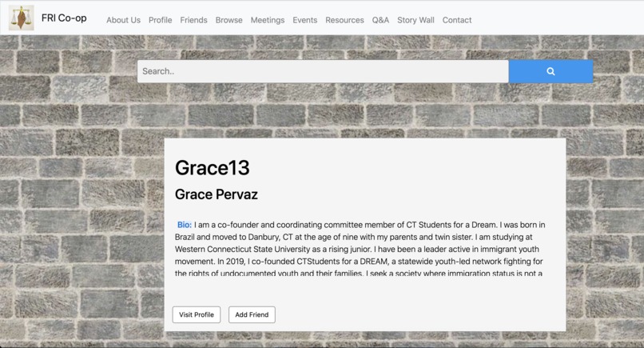644x348 pixels.
Task: Open the About Us page
Action: pos(123,20)
